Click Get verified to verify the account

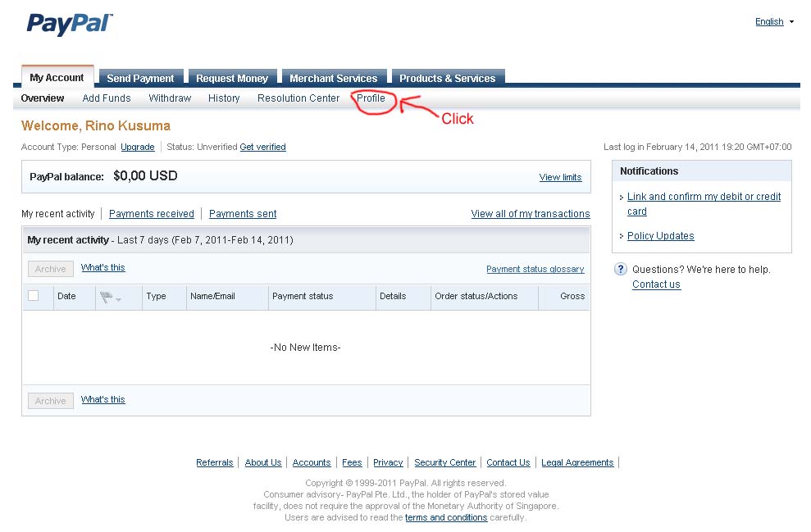[262, 147]
